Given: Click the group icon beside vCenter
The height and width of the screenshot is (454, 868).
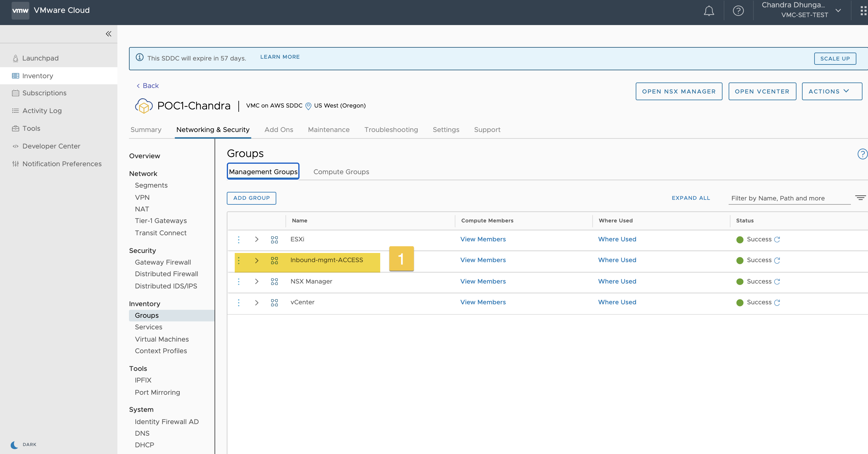Looking at the screenshot, I should (x=274, y=302).
